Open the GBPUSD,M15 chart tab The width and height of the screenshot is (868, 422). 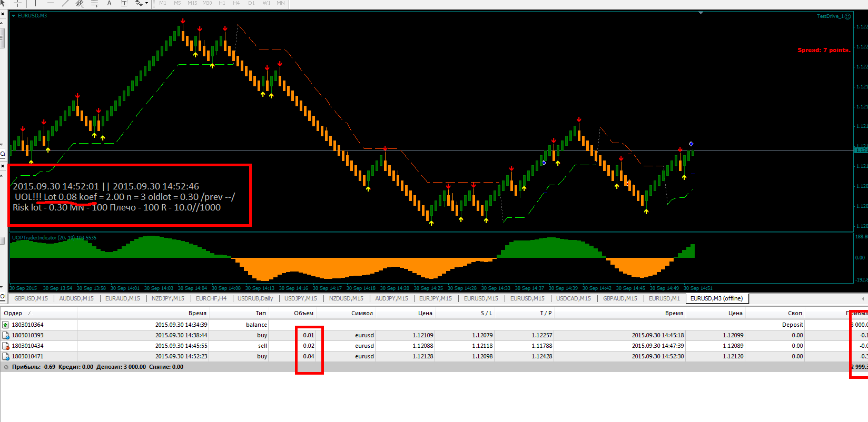pos(31,298)
